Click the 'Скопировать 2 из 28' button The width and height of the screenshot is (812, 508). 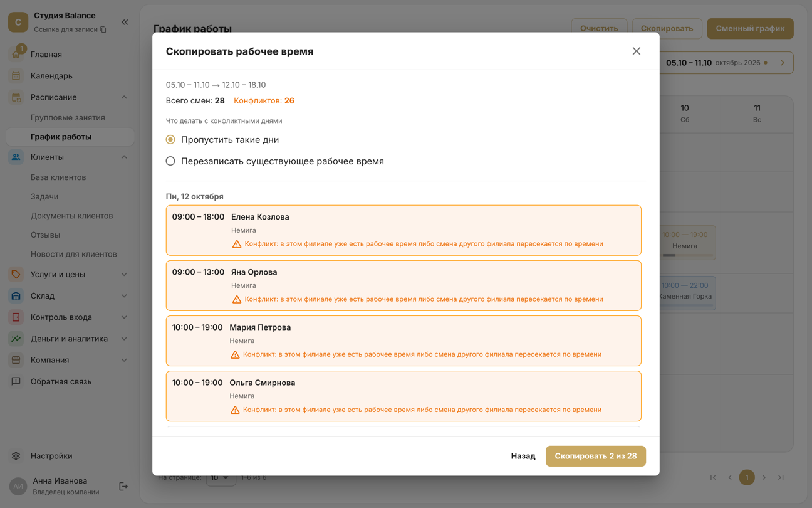pos(595,456)
